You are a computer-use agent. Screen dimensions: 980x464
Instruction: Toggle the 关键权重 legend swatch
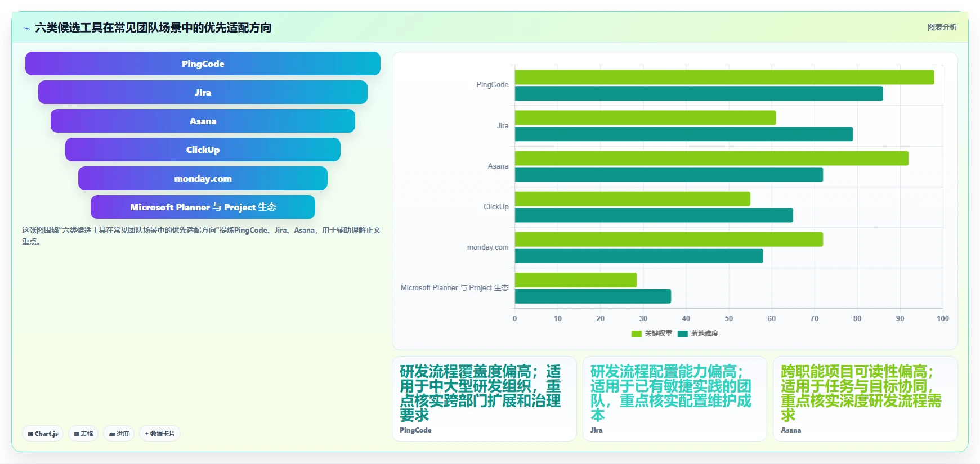(x=637, y=334)
